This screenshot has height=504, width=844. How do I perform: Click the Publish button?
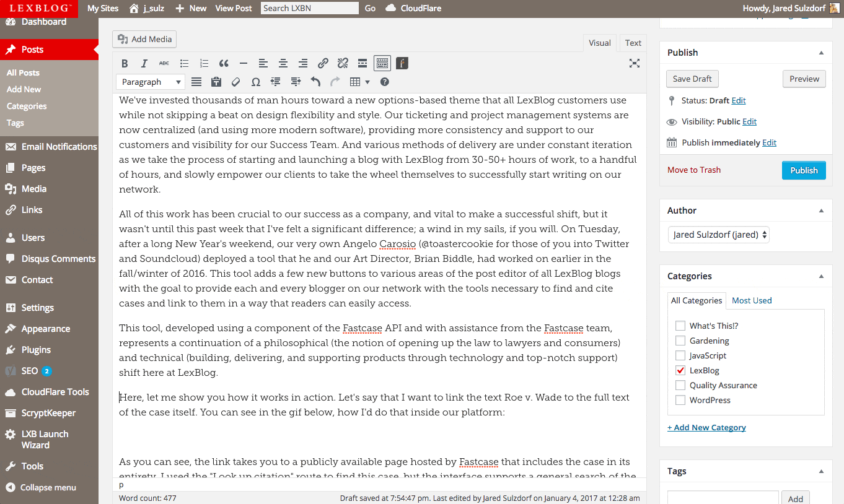coord(804,170)
